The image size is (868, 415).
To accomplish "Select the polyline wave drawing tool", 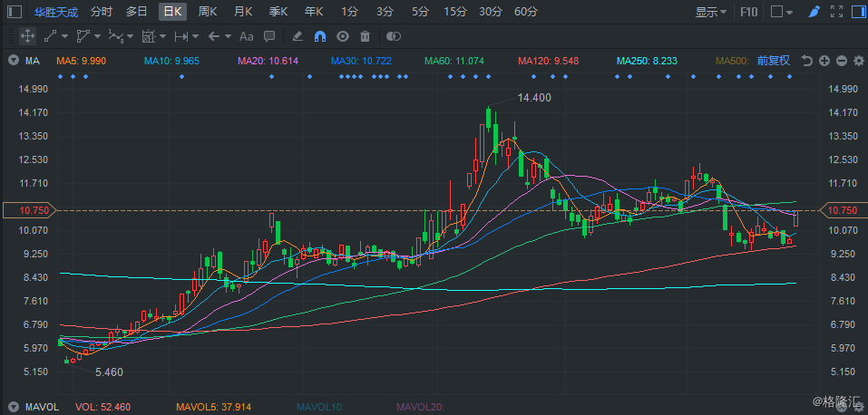I will click(x=115, y=36).
